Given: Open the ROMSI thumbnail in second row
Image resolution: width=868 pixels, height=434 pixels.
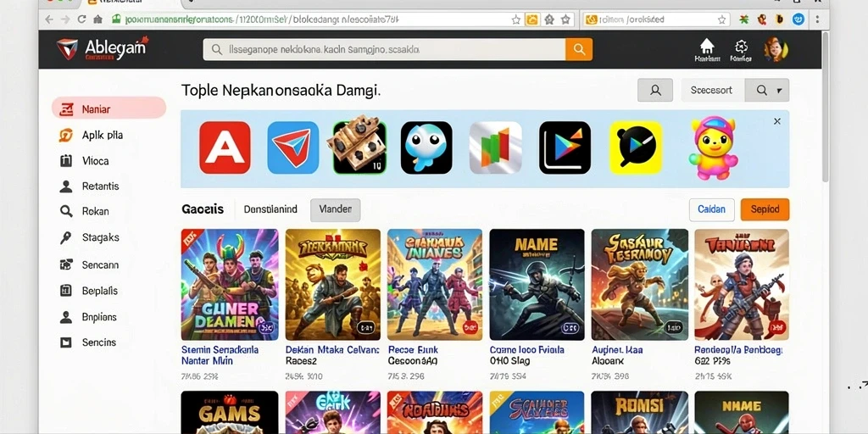Looking at the screenshot, I should click(639, 413).
